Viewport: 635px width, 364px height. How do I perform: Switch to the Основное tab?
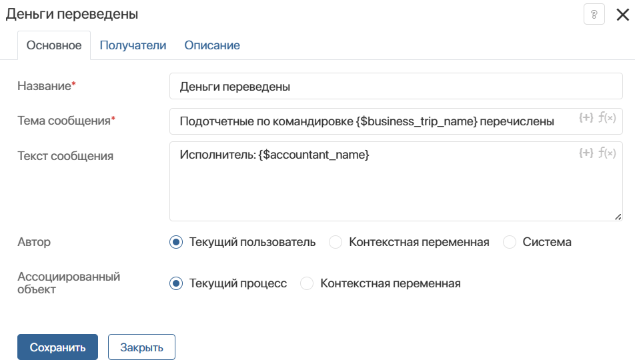click(54, 45)
